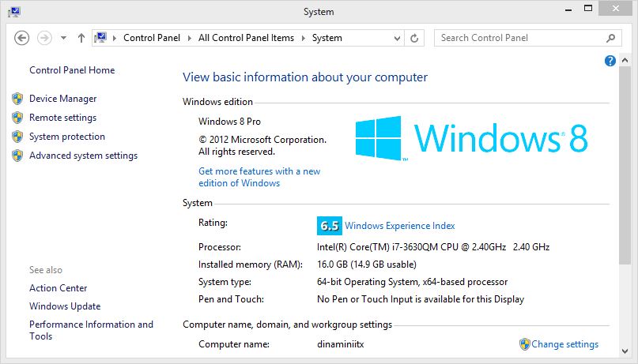Open Action Center
This screenshot has width=638, height=364.
coord(59,288)
